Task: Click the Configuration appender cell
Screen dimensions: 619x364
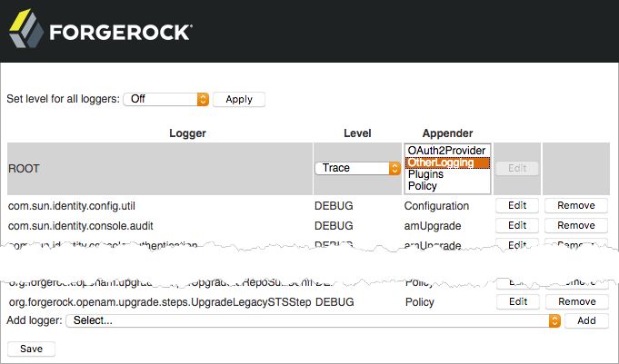Action: (436, 206)
